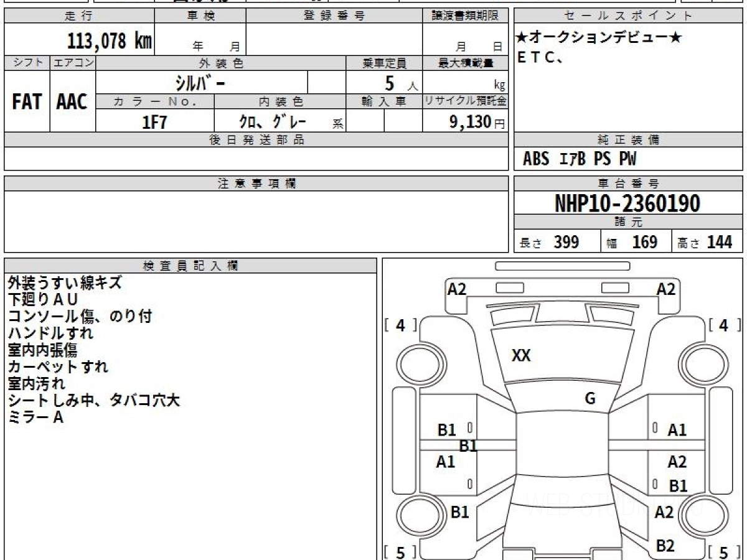Click the 後日発送部品 header bar
This screenshot has width=747, height=560.
pyautogui.click(x=256, y=140)
